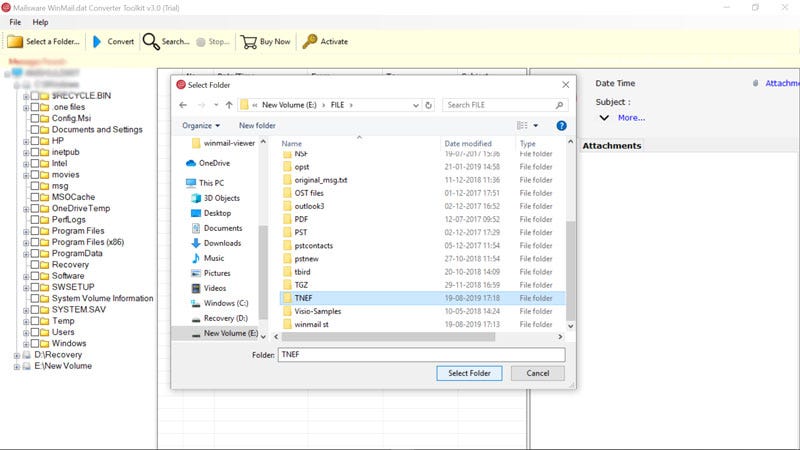Open the File menu
Screen dimensions: 800x450
15,22
